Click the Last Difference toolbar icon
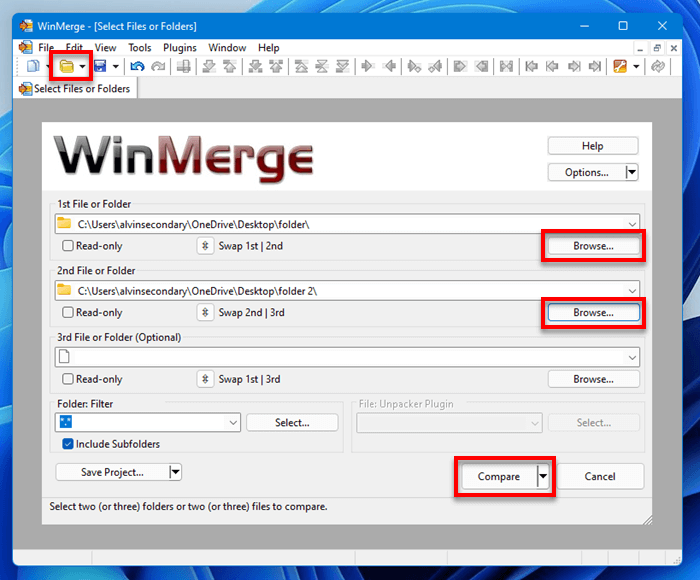Image resolution: width=700 pixels, height=580 pixels. (342, 67)
